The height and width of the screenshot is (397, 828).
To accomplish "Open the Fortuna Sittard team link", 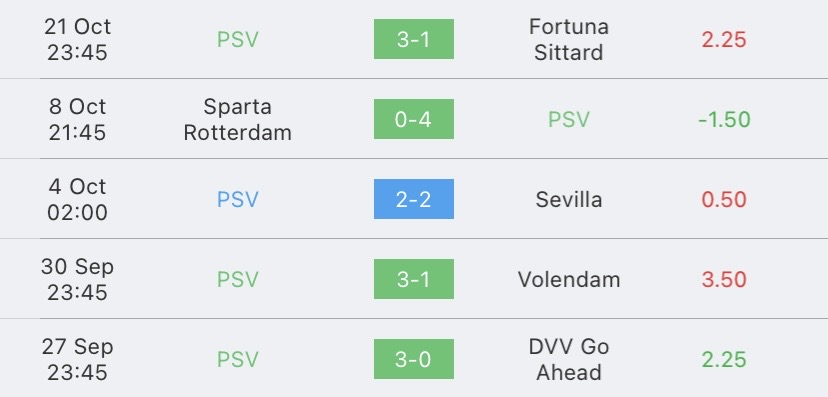I will pyautogui.click(x=569, y=39).
